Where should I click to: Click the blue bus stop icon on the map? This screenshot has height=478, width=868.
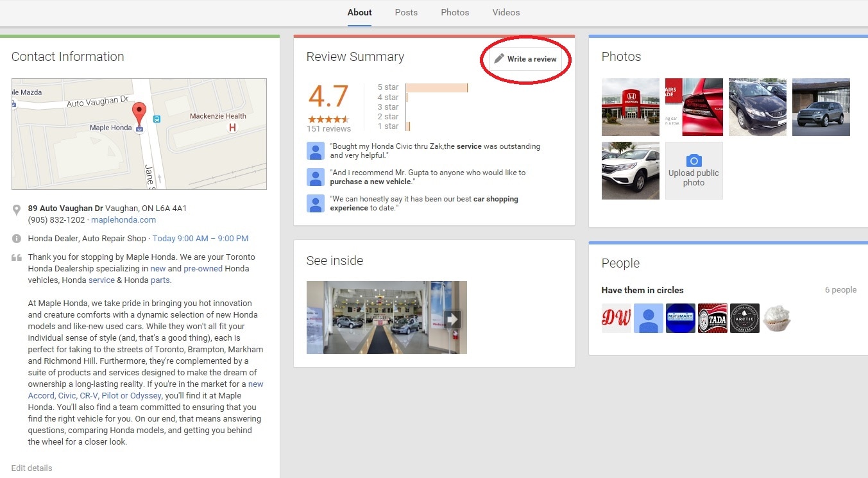point(157,119)
